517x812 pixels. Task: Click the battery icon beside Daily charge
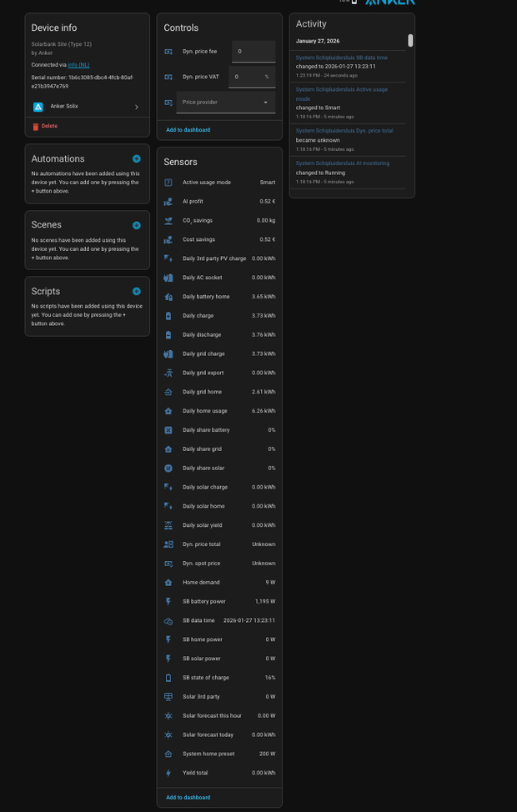pyautogui.click(x=168, y=315)
